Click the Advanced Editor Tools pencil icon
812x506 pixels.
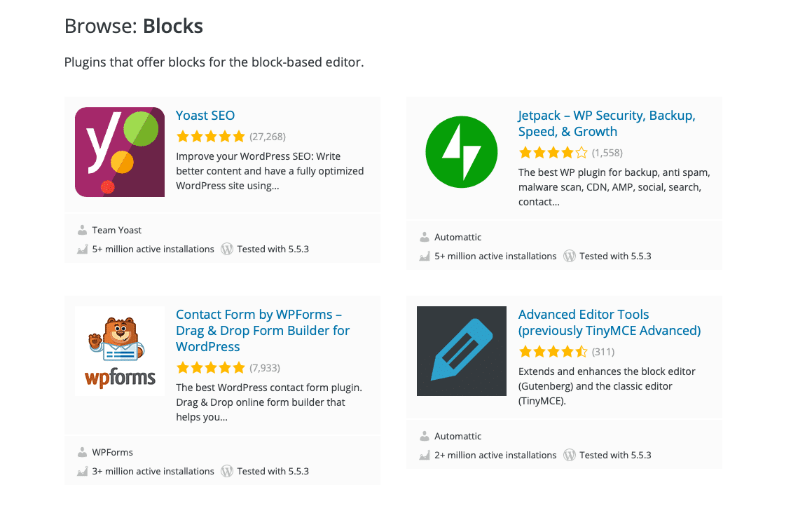[x=462, y=351]
